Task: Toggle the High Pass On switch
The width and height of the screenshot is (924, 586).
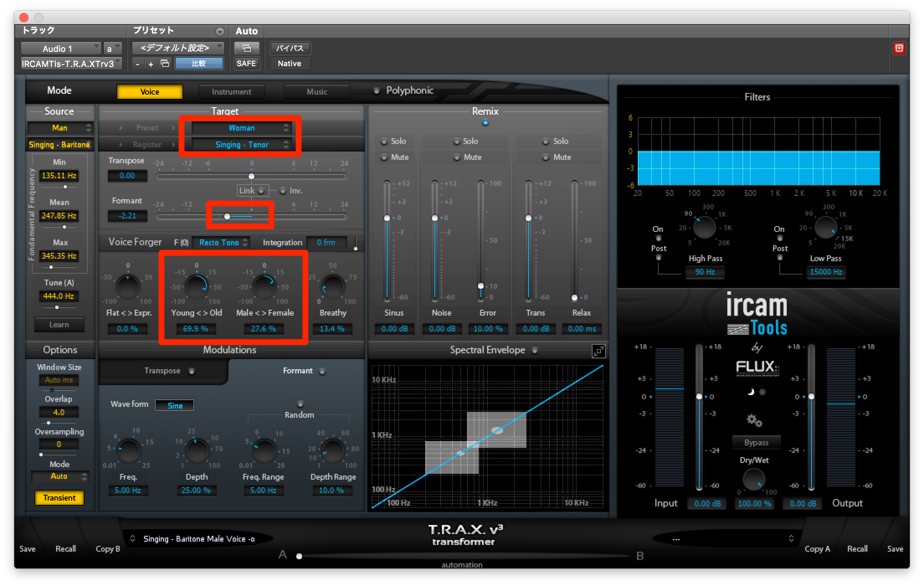Action: click(x=658, y=238)
